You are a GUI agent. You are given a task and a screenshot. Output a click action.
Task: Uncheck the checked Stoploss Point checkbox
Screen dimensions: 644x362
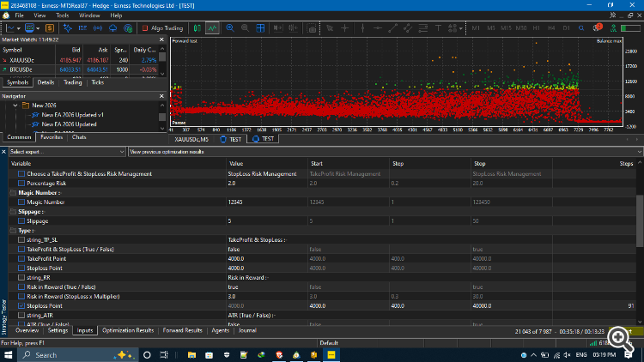[x=21, y=305]
